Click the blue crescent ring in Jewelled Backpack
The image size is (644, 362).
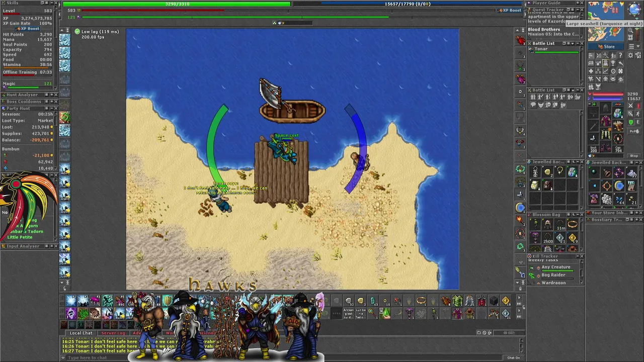pos(619,185)
